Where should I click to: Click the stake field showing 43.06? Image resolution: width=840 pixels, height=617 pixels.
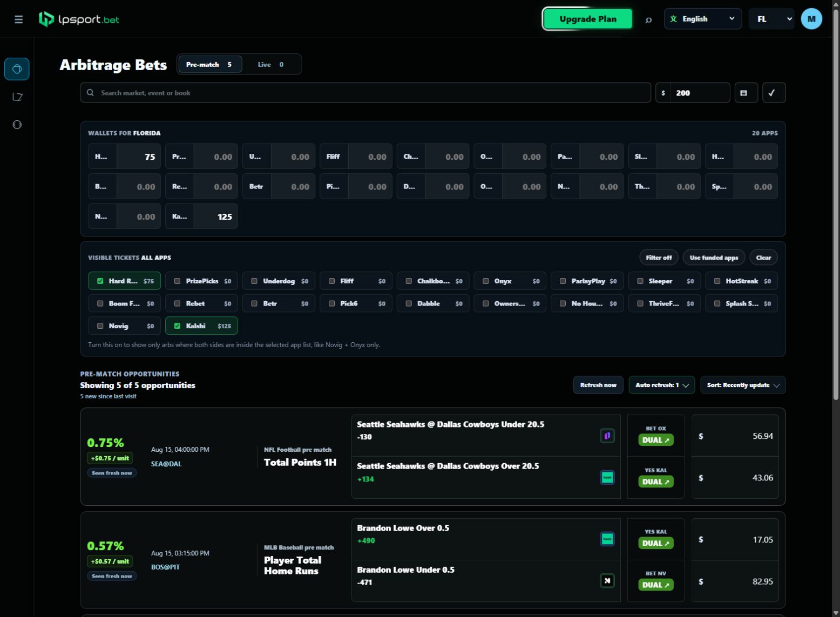click(735, 477)
